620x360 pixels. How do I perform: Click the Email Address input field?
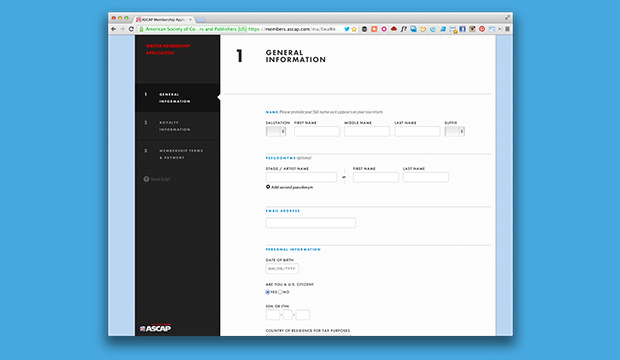tap(310, 223)
